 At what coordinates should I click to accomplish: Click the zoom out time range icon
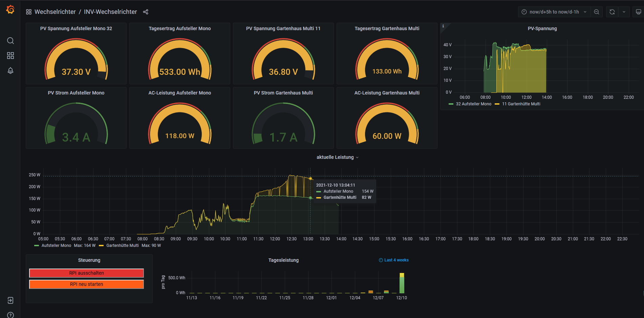[x=597, y=12]
